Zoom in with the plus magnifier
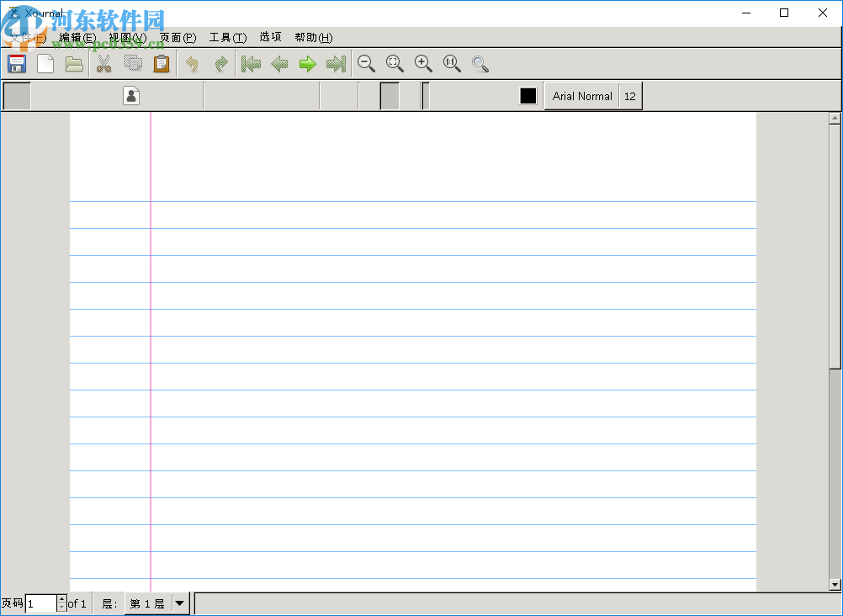 [423, 63]
